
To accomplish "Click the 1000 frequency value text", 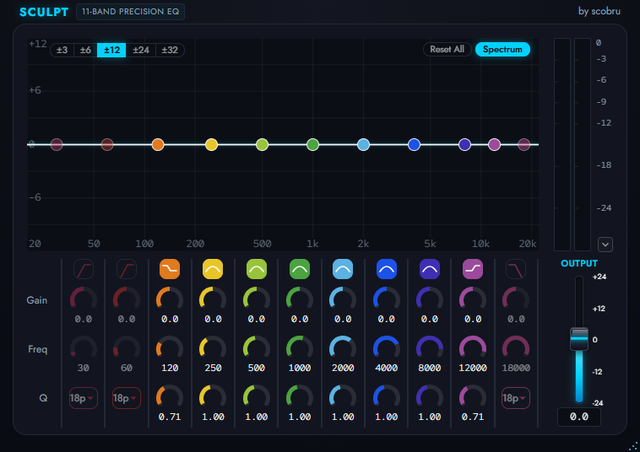I will click(x=300, y=368).
